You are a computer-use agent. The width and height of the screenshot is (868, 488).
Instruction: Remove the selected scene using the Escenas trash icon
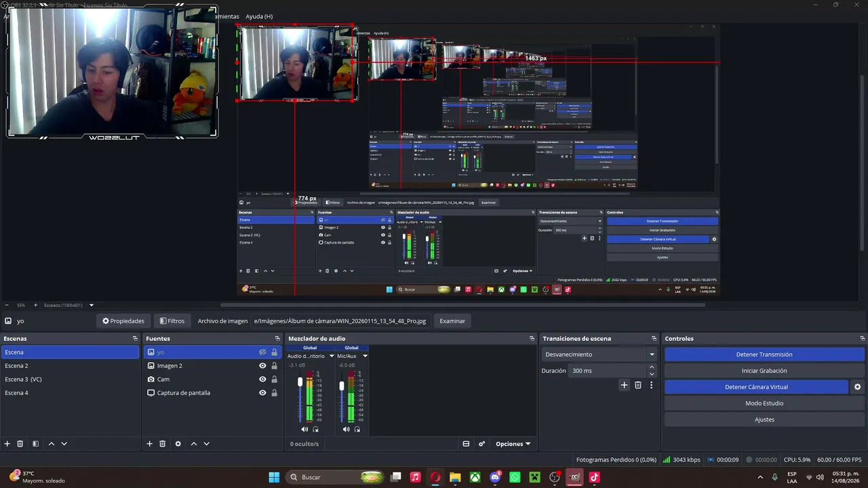tap(20, 444)
